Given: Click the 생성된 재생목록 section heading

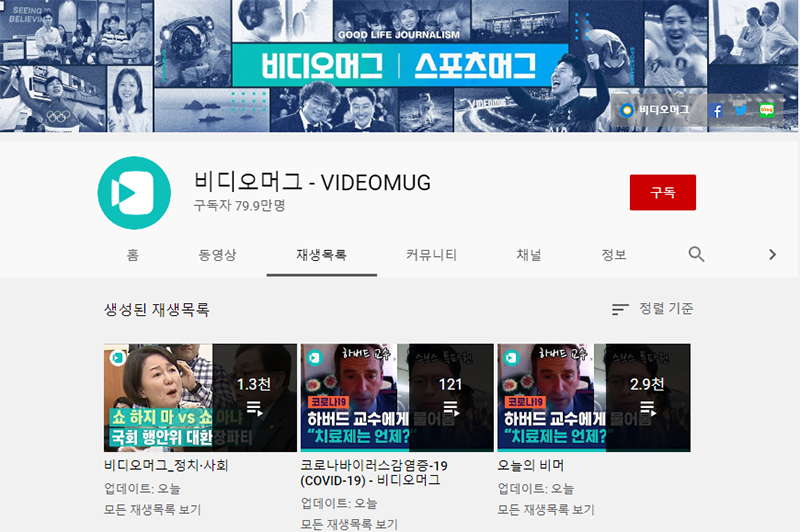Looking at the screenshot, I should (x=157, y=310).
